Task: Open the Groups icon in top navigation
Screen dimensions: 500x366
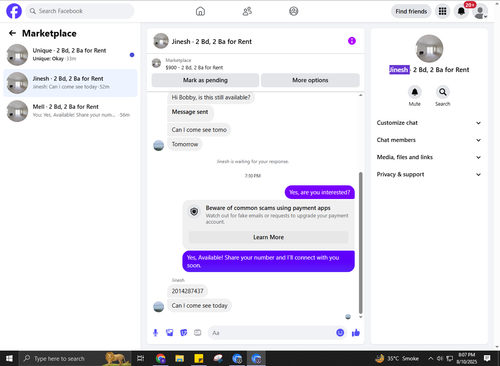Action: pyautogui.click(x=294, y=11)
